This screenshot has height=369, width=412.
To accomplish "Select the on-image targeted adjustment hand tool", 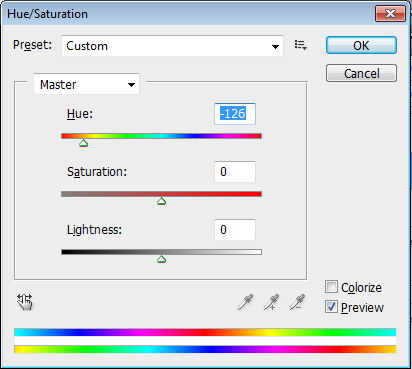I will coord(25,302).
